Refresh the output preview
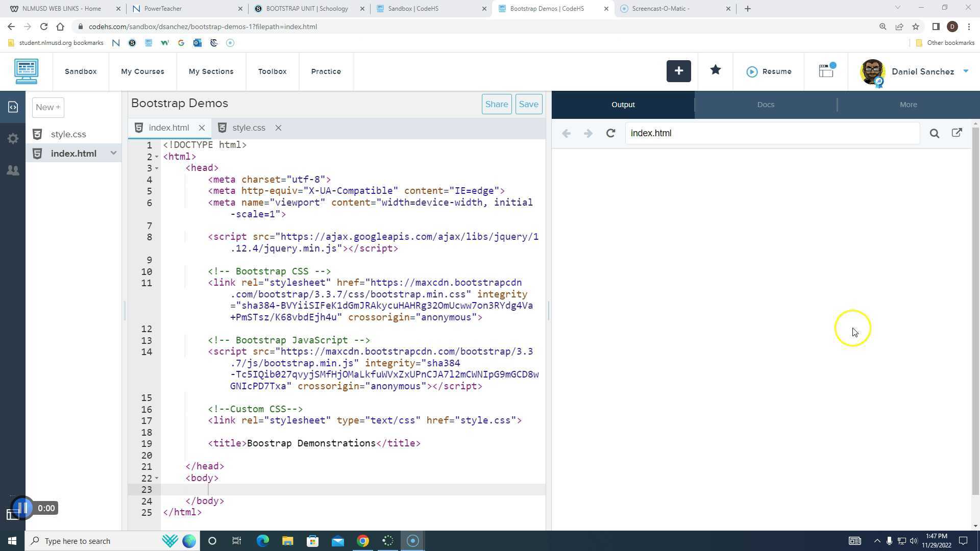 610,133
